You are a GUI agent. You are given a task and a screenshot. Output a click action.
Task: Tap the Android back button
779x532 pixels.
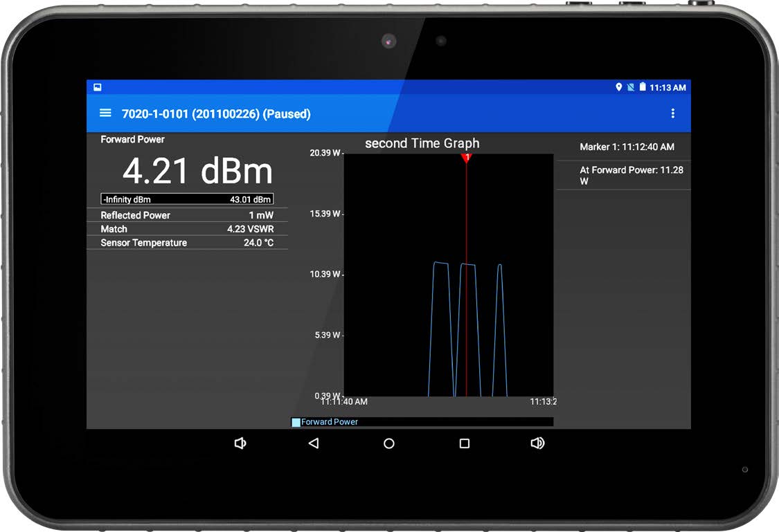pos(314,443)
